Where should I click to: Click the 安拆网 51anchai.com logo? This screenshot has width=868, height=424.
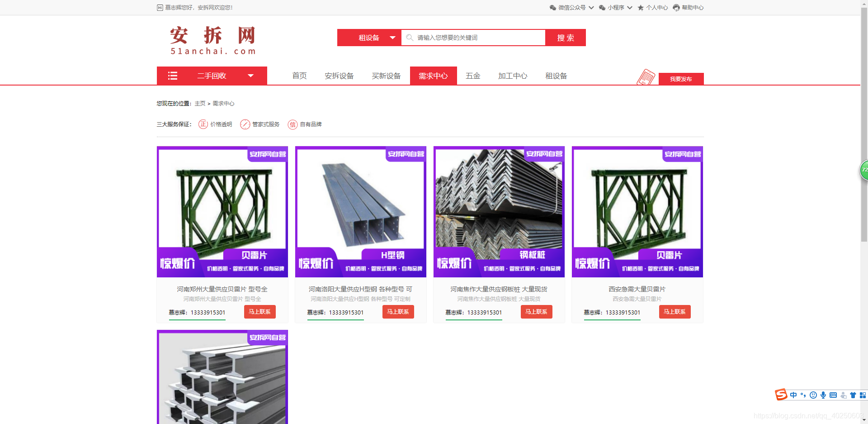[x=213, y=40]
